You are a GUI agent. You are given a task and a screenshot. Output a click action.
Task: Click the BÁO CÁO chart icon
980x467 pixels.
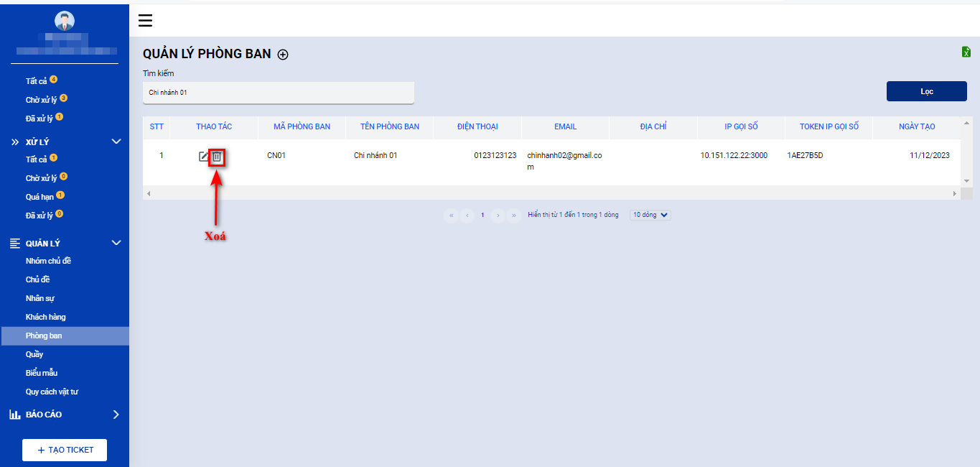15,415
